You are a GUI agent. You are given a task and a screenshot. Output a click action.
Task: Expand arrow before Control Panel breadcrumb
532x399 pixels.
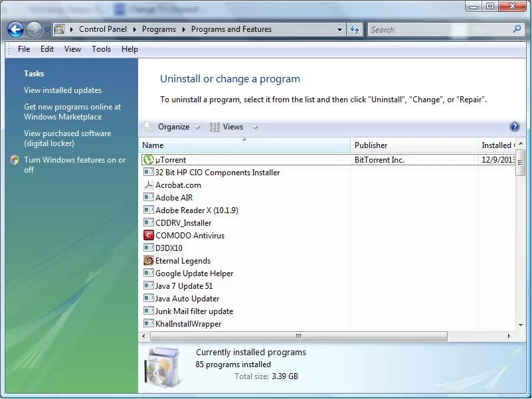[x=71, y=29]
